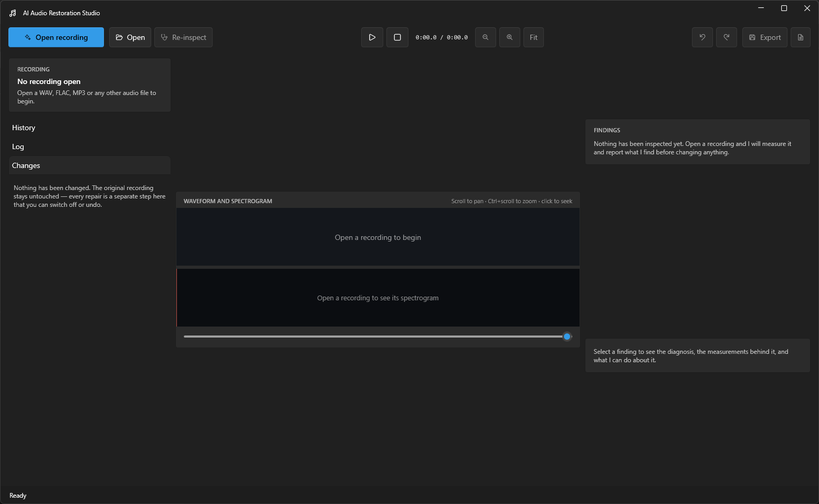
Task: Close the AI Audio Restoration Studio window
Action: pyautogui.click(x=807, y=8)
